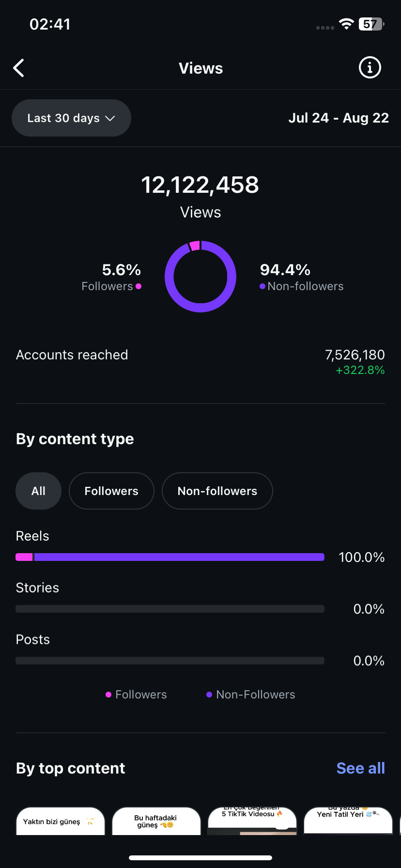Tap the purple Non-followers legend dot

262,286
